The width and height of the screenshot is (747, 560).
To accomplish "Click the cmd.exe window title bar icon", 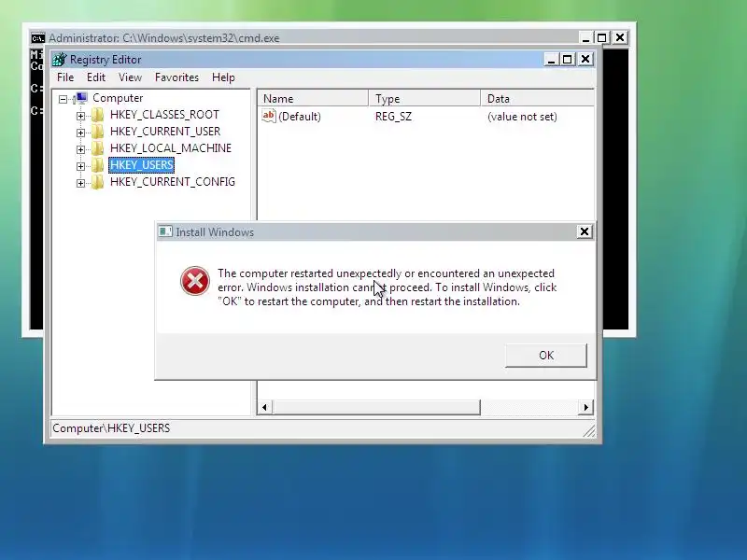I will coord(38,38).
